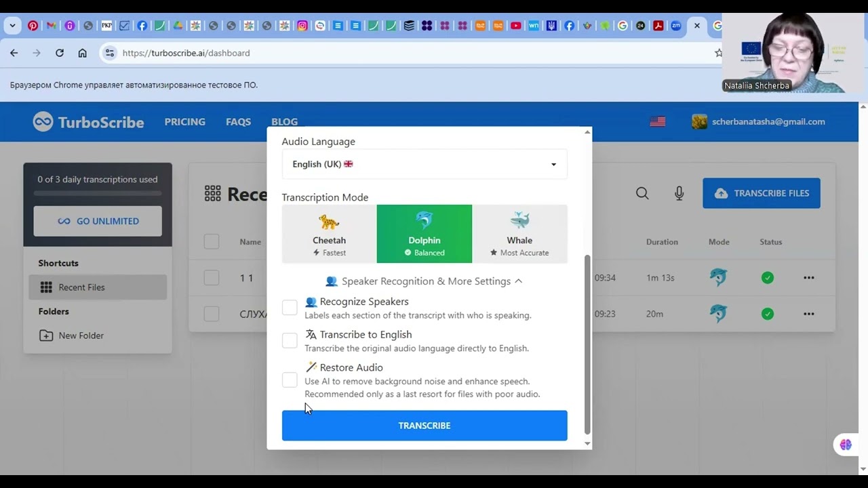
Task: Switch to the Google Drive tab
Action: [178, 26]
